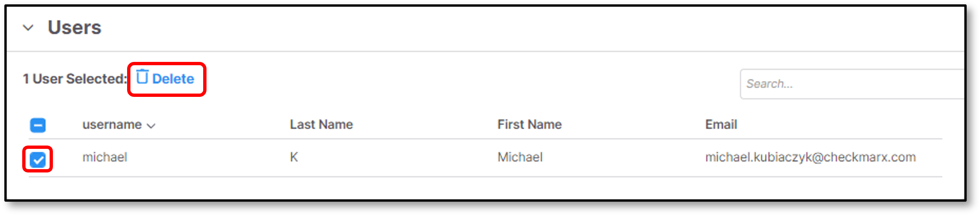Click the downward chevron beside username
Screen dimensions: 980x215
point(151,126)
